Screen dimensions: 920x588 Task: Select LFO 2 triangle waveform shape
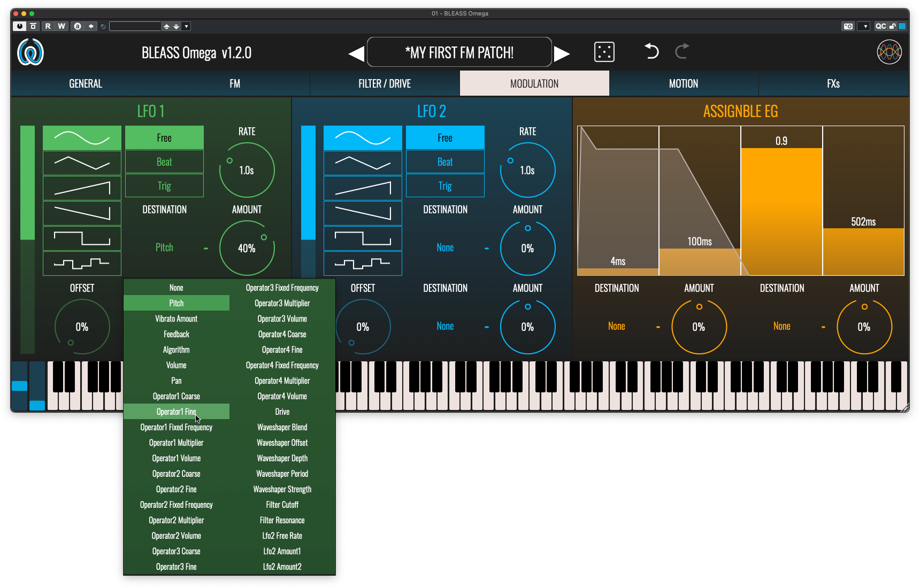[x=363, y=163]
